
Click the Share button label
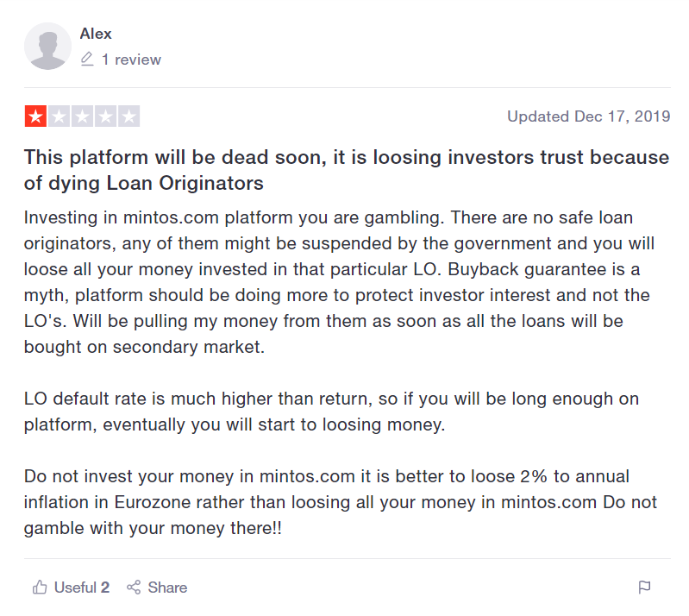coord(167,588)
